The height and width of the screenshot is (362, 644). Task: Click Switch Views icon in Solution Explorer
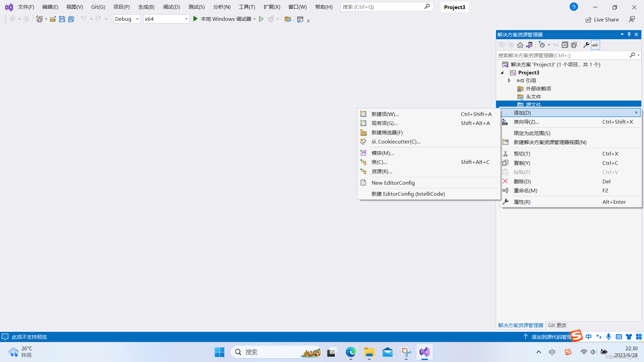(x=529, y=45)
